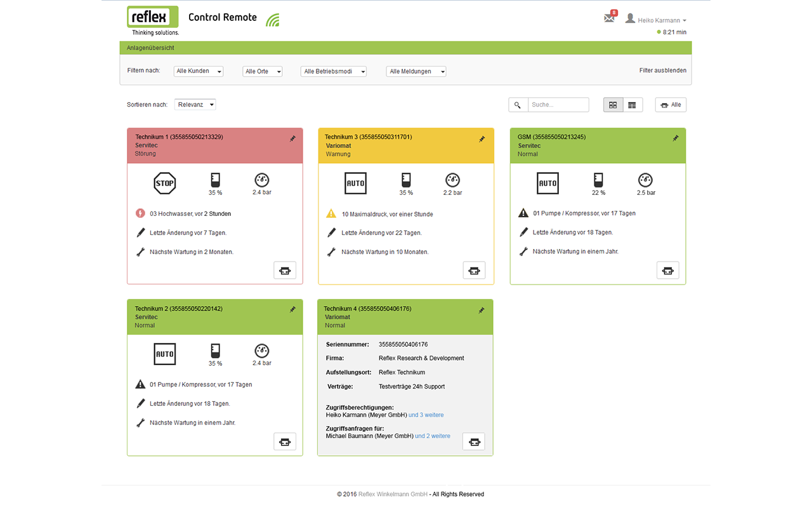The image size is (812, 508).
Task: Open the Relevanz sort dropdown
Action: tap(195, 105)
